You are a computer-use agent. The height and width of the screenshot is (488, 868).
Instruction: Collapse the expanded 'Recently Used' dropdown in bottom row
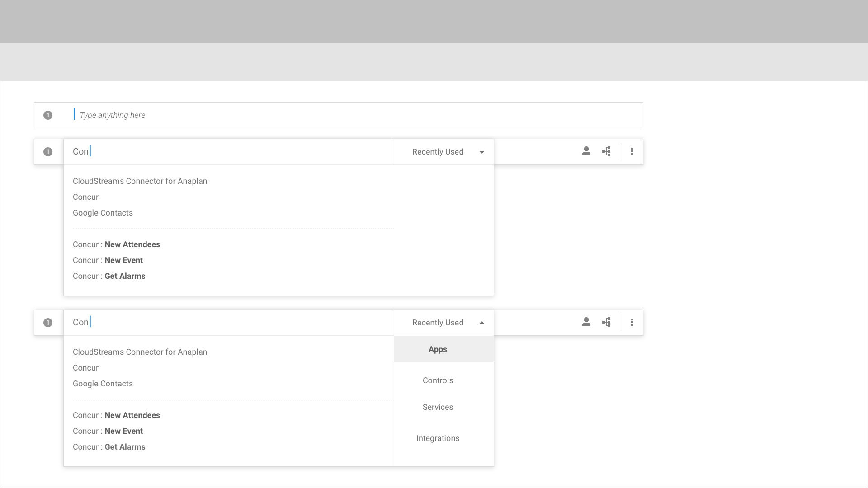point(444,323)
